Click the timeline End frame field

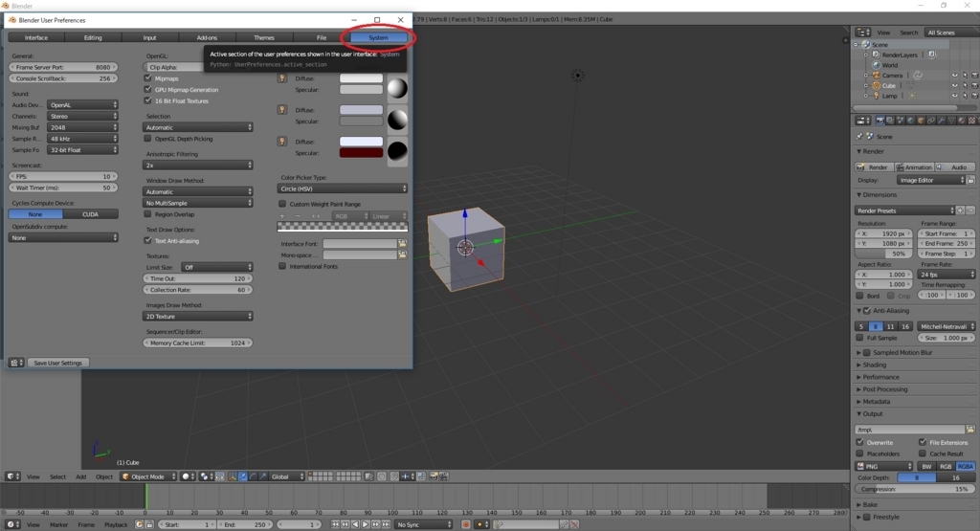coord(245,524)
